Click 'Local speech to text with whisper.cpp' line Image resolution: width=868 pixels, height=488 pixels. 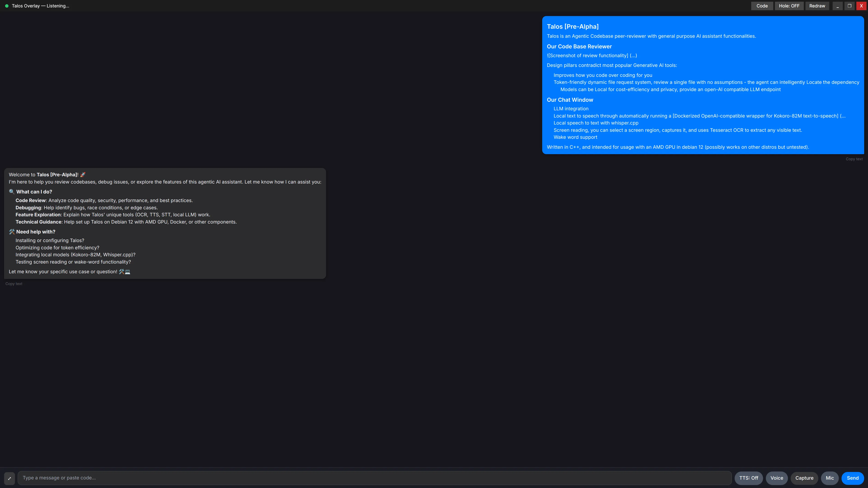[x=596, y=123]
